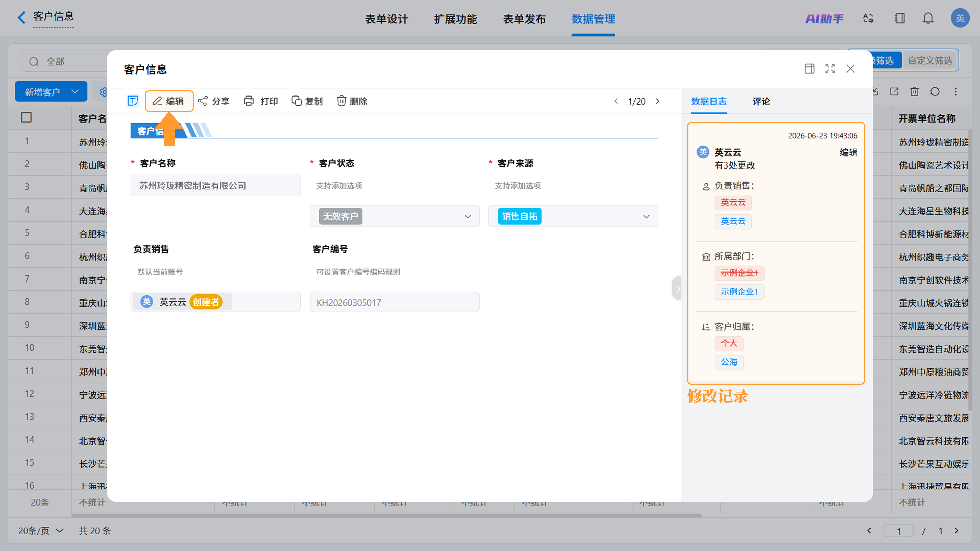The height and width of the screenshot is (551, 980).
Task: Open the help document panel icon
Action: (x=899, y=18)
